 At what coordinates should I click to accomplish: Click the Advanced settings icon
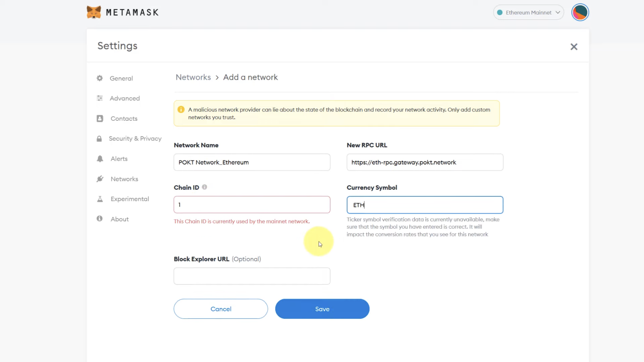tap(99, 98)
